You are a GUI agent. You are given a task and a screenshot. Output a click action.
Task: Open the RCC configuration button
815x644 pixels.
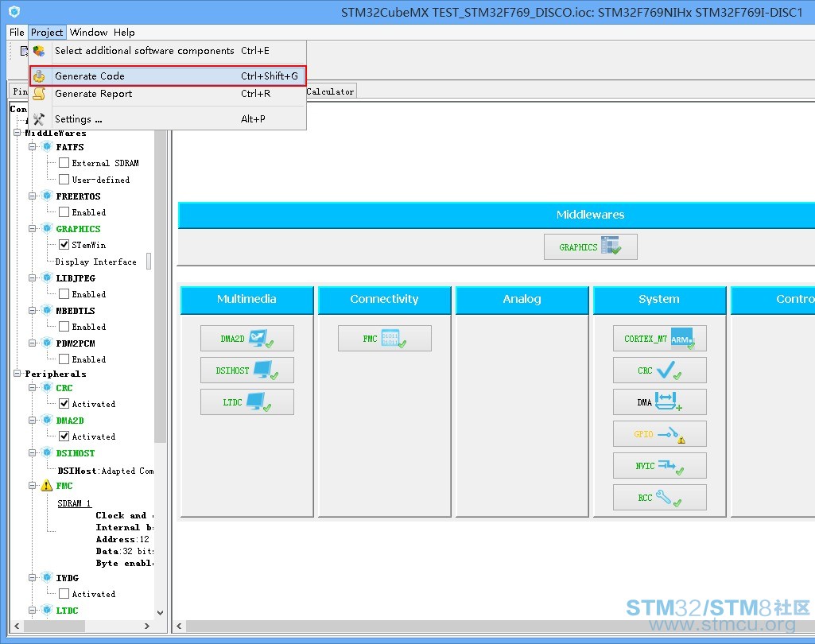click(660, 498)
